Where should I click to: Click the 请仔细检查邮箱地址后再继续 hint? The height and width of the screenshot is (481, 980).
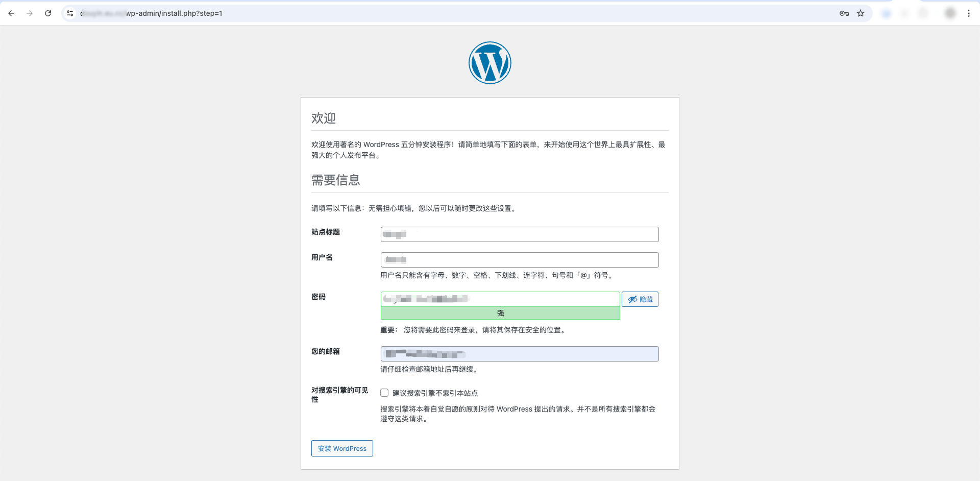[x=429, y=369]
